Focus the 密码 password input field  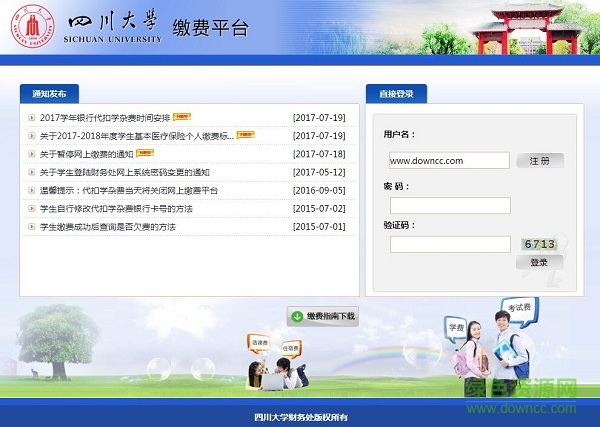450,205
